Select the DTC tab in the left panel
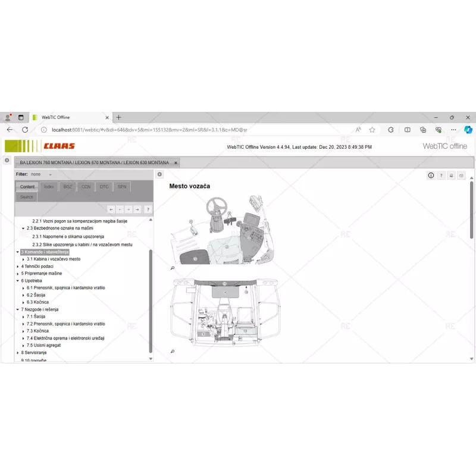The height and width of the screenshot is (476, 476). (104, 186)
